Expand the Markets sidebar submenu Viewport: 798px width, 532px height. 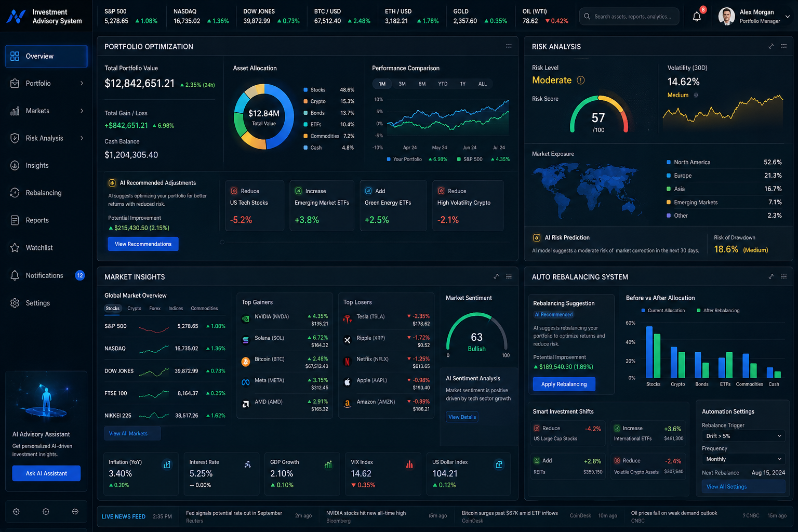82,111
